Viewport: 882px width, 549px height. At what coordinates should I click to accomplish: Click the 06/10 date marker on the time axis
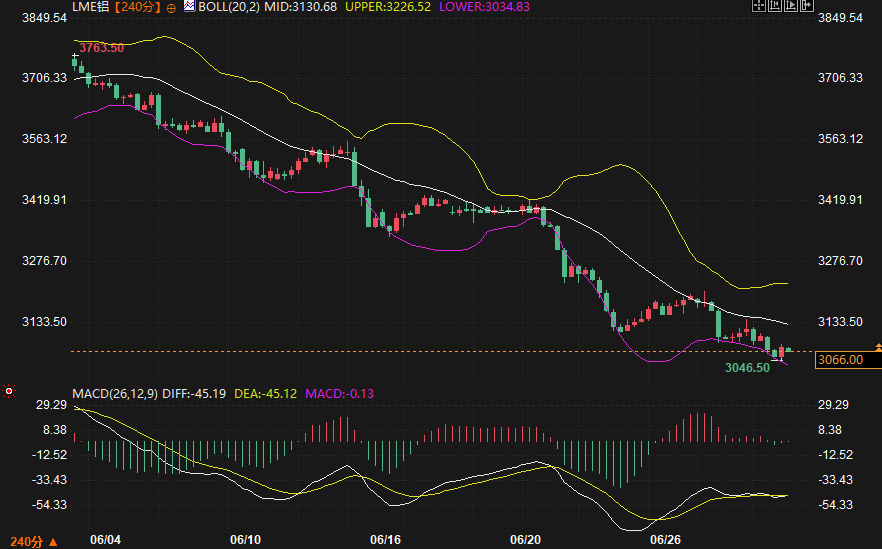[x=246, y=540]
